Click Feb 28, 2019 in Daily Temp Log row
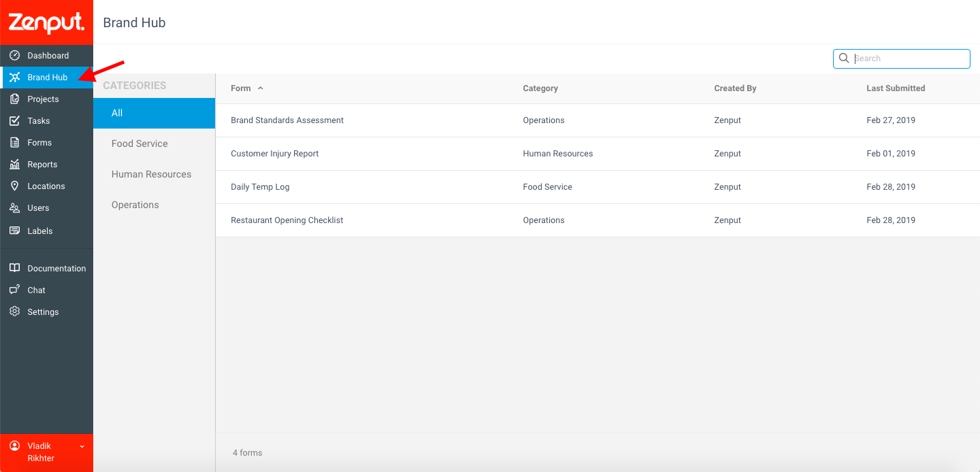The width and height of the screenshot is (980, 472). [x=891, y=187]
